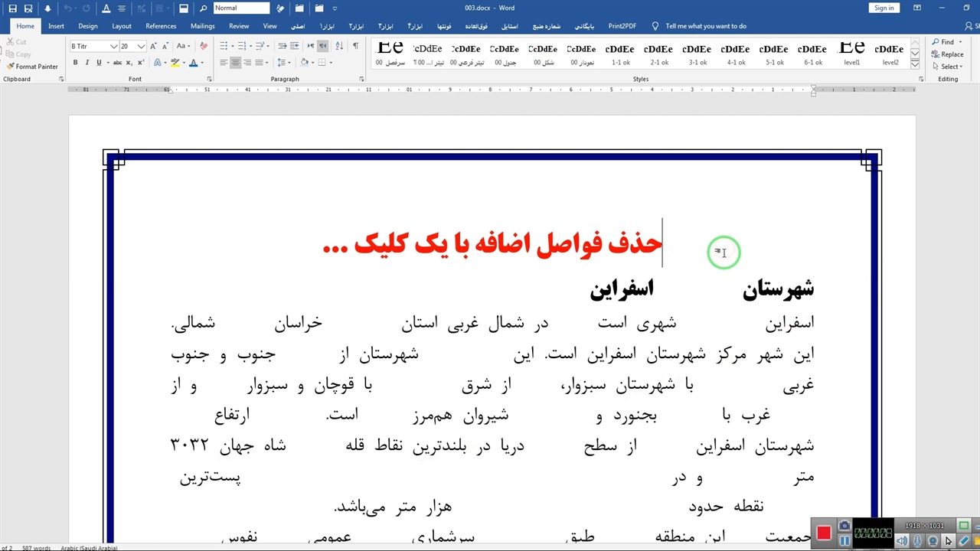980x551 pixels.
Task: Click the Sign in button
Action: click(884, 8)
